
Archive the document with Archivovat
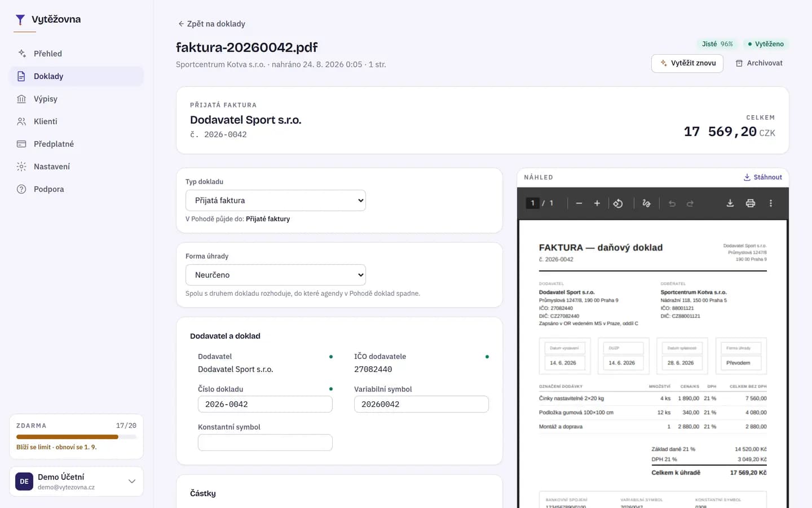click(759, 63)
